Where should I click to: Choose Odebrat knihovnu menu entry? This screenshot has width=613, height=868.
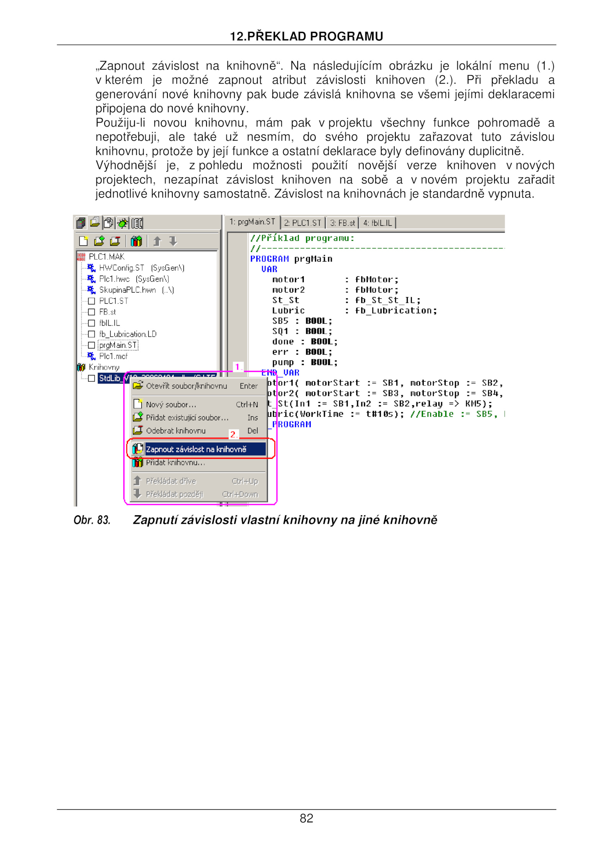pos(199,431)
